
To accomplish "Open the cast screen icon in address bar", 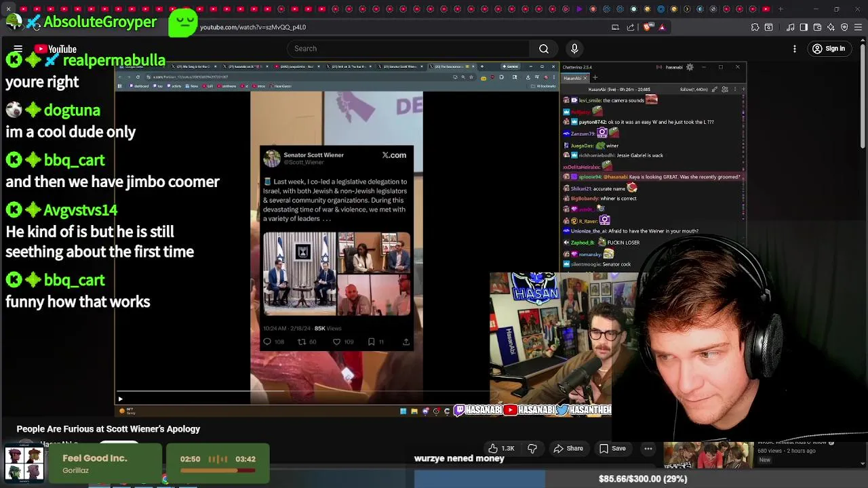I will (x=615, y=27).
